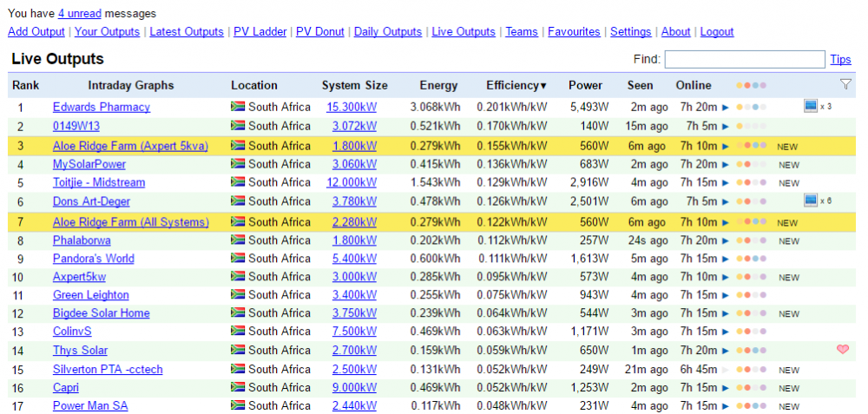This screenshot has height=414, width=868.
Task: Click the play arrow in ColinvS row
Action: click(726, 332)
